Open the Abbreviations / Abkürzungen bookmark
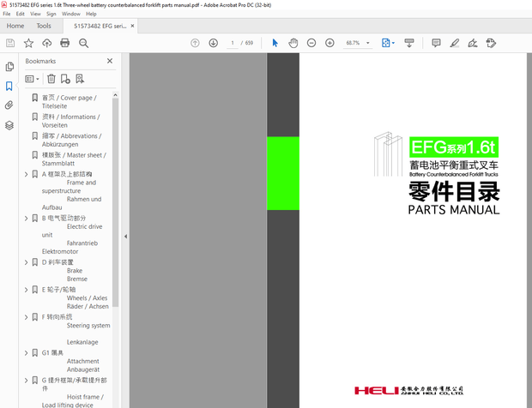The height and width of the screenshot is (408, 532). 71,141
